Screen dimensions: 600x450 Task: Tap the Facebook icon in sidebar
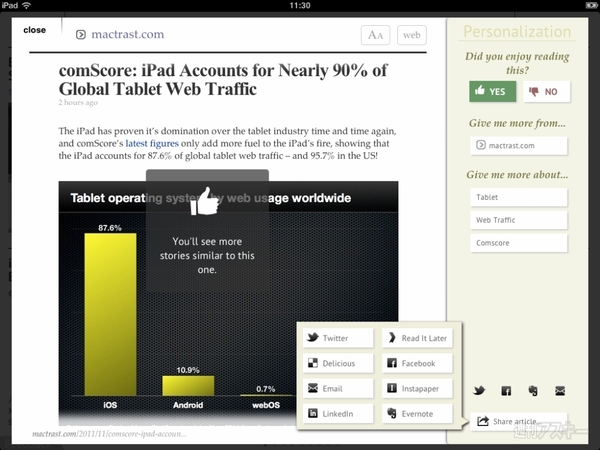pyautogui.click(x=506, y=391)
